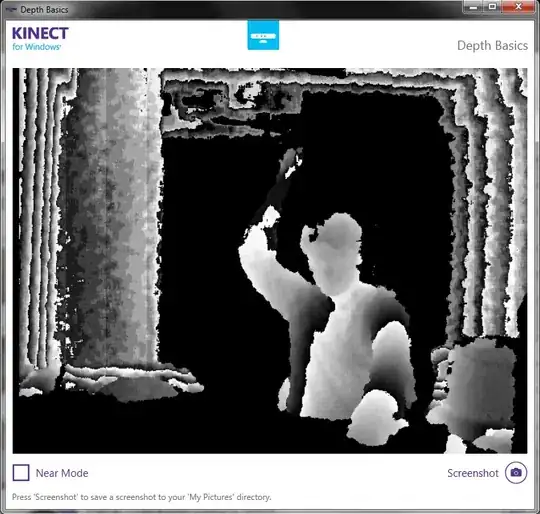
Task: Maximize the Depth Basics window
Action: click(492, 7)
